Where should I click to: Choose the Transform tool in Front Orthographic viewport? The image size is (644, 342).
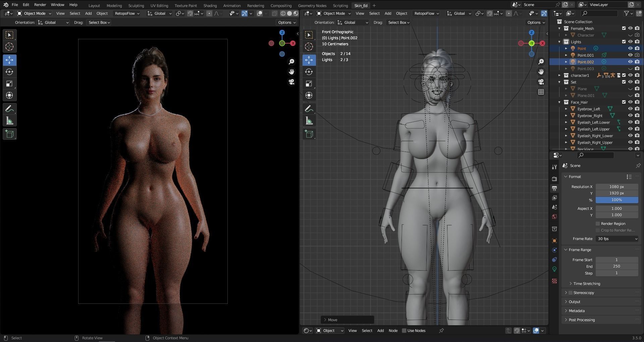309,95
